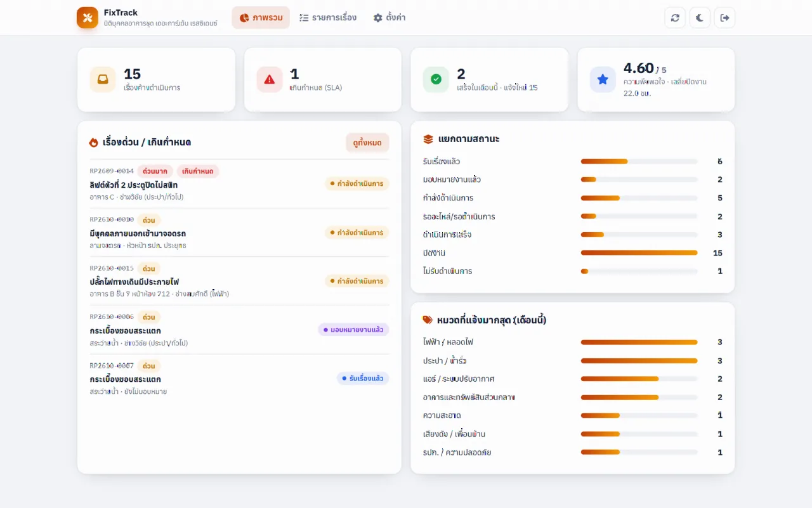Click the orange inbox icon beside 15
Viewport: 812px width, 508px height.
103,79
